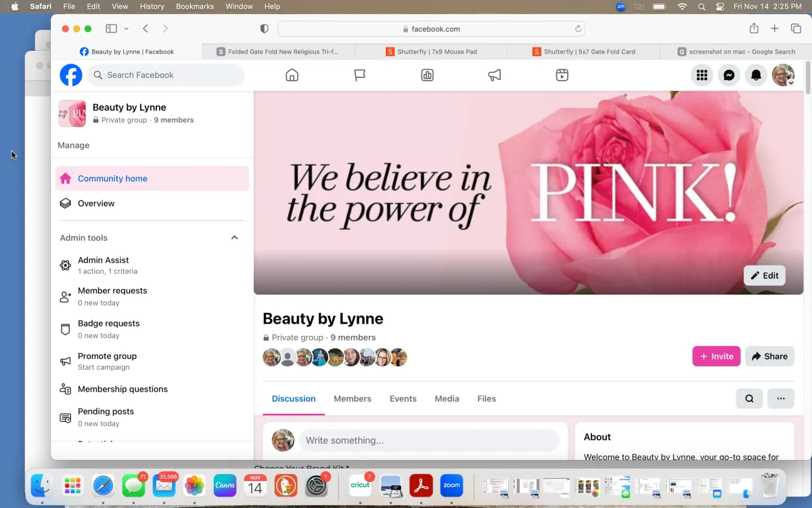
Task: Open Facebook home feed icon
Action: point(292,75)
